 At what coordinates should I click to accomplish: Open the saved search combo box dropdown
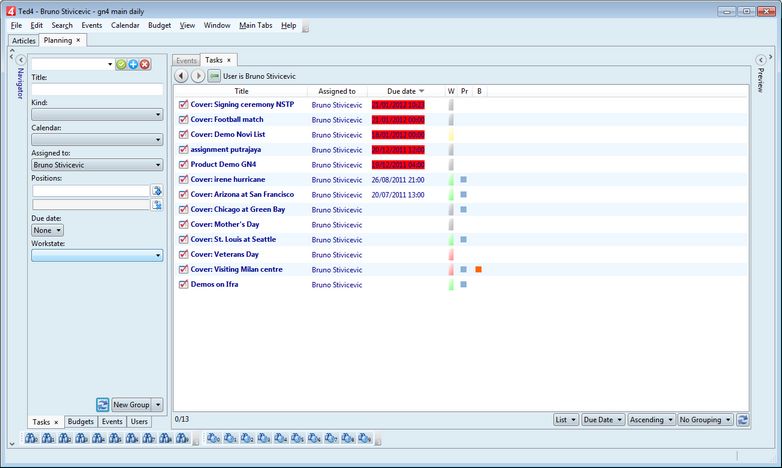110,64
